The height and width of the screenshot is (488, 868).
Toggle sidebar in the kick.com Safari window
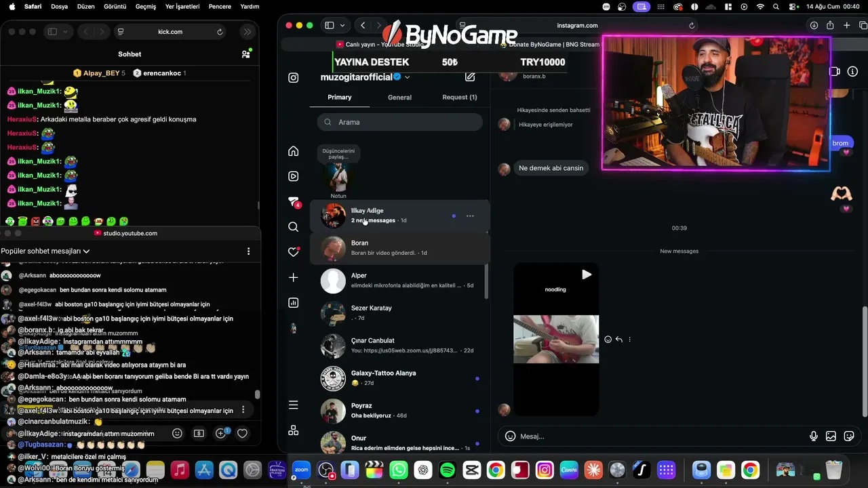click(52, 32)
